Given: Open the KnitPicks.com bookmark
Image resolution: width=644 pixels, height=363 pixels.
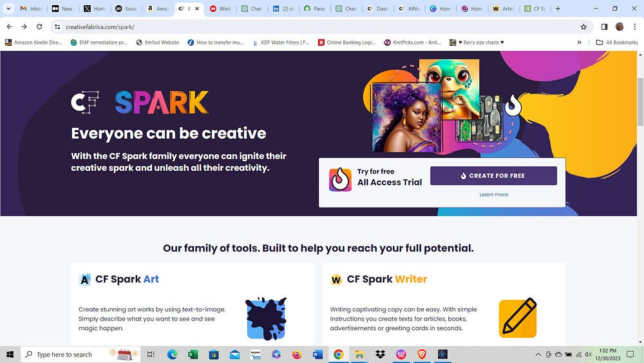Looking at the screenshot, I should point(413,43).
